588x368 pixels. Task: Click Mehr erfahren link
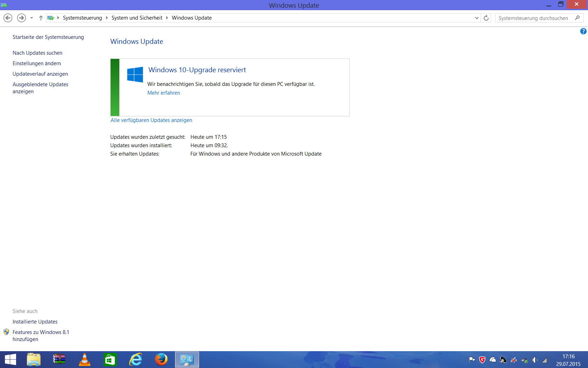[163, 93]
